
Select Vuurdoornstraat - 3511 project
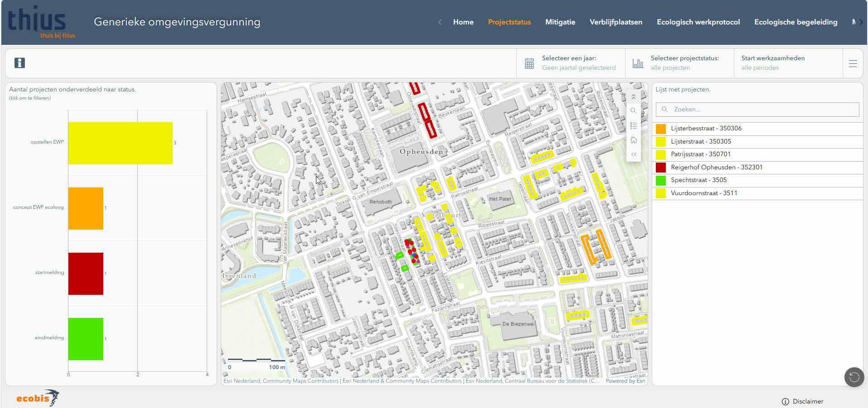(757, 193)
